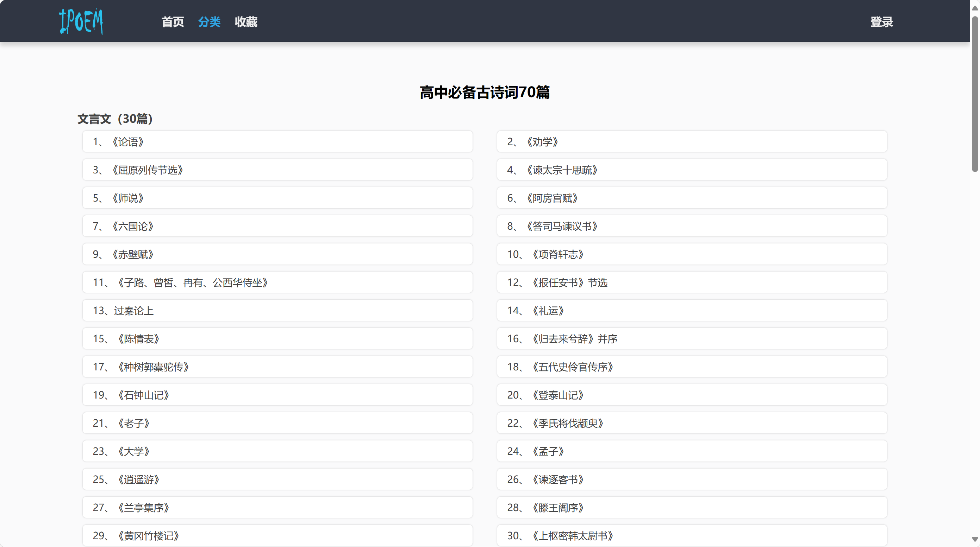
Task: Select the 过秦论上 entry
Action: pos(277,311)
